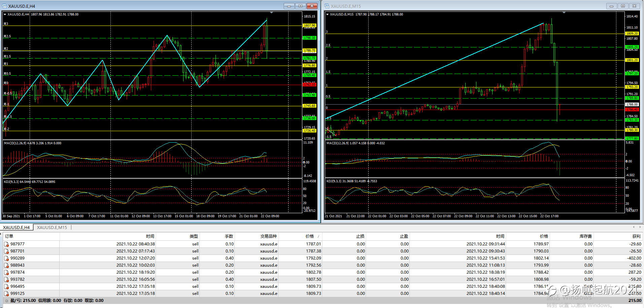Viewport: 644px width, 308px height.
Task: Click the H4 chart window icon
Action: tap(4, 6)
